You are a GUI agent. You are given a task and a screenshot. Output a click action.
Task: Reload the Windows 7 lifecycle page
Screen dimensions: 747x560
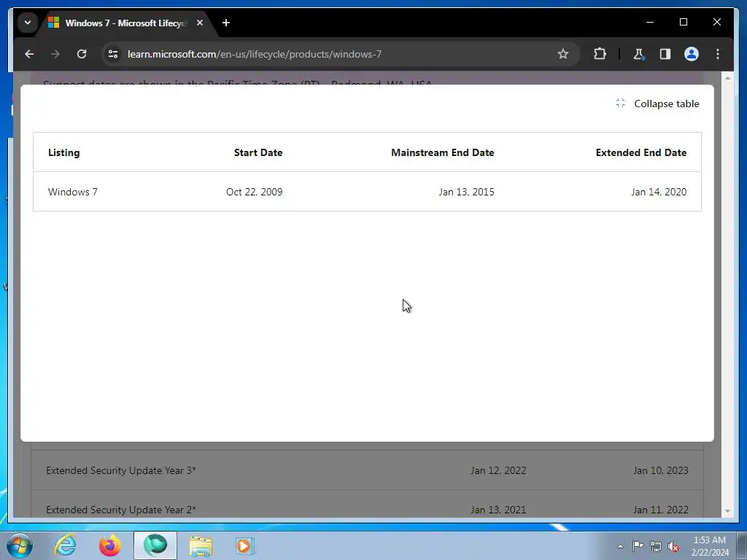pyautogui.click(x=82, y=54)
